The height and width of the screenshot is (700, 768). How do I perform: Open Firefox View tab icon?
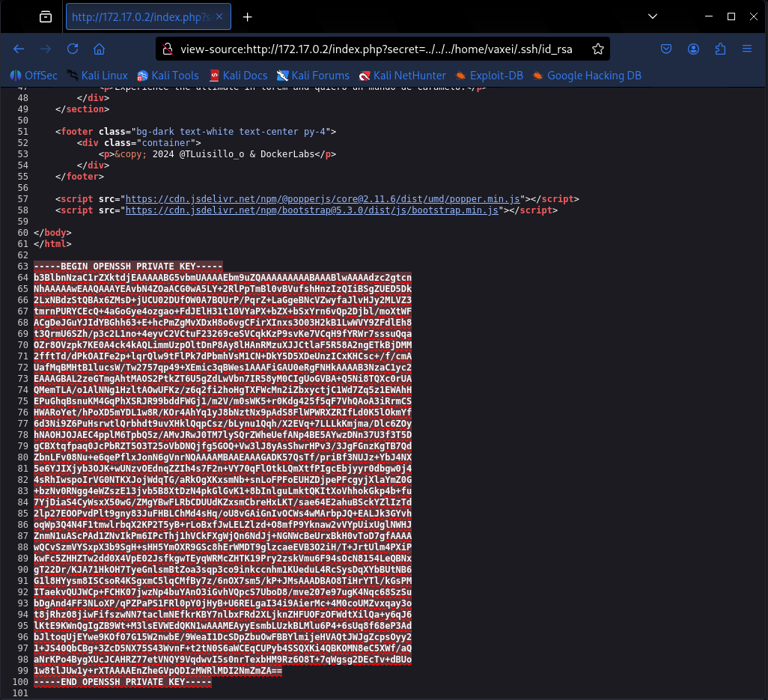click(46, 17)
